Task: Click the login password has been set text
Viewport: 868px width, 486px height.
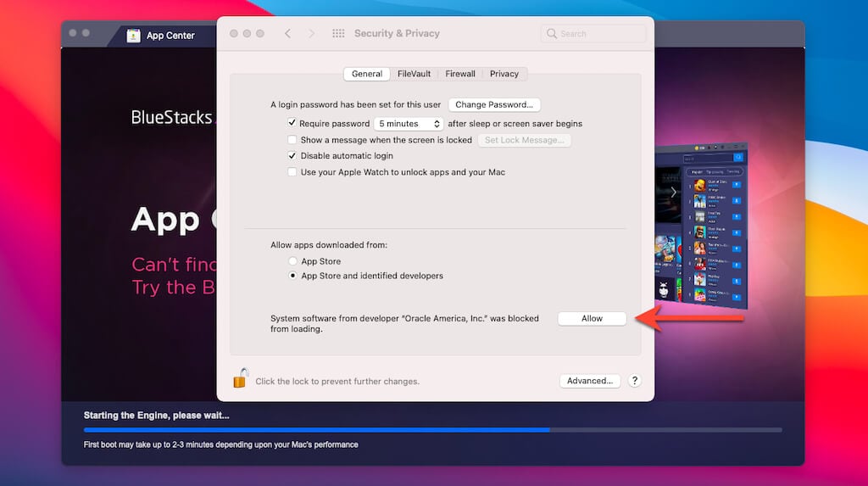Action: pos(355,104)
